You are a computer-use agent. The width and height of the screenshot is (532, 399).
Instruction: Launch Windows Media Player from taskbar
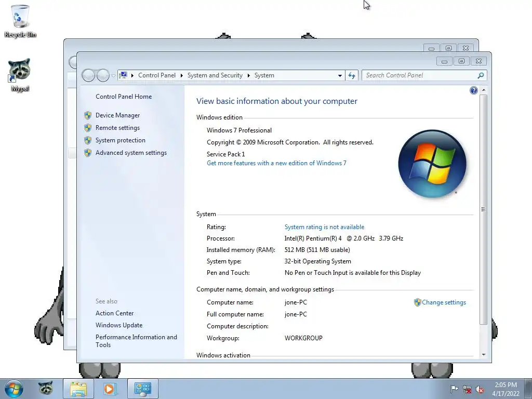pos(109,389)
